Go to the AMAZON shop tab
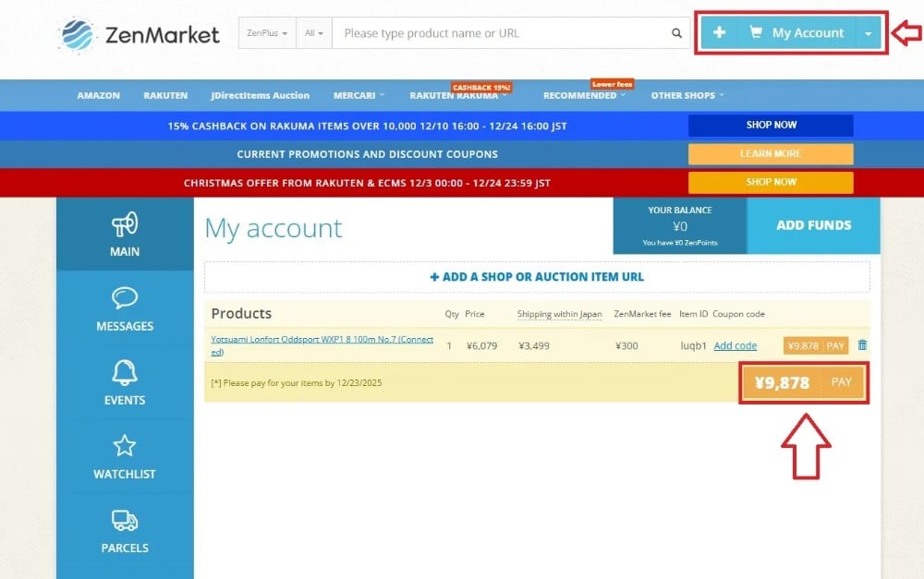Viewport: 924px width, 579px height. pyautogui.click(x=99, y=95)
